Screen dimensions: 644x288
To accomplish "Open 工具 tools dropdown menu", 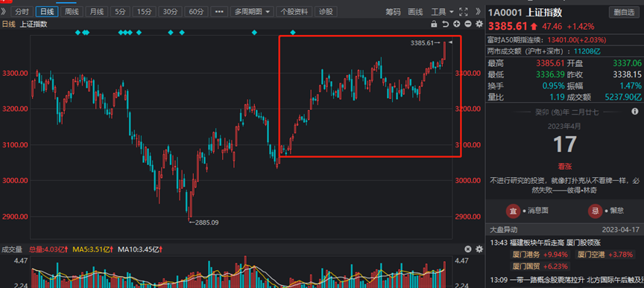I will point(442,12).
